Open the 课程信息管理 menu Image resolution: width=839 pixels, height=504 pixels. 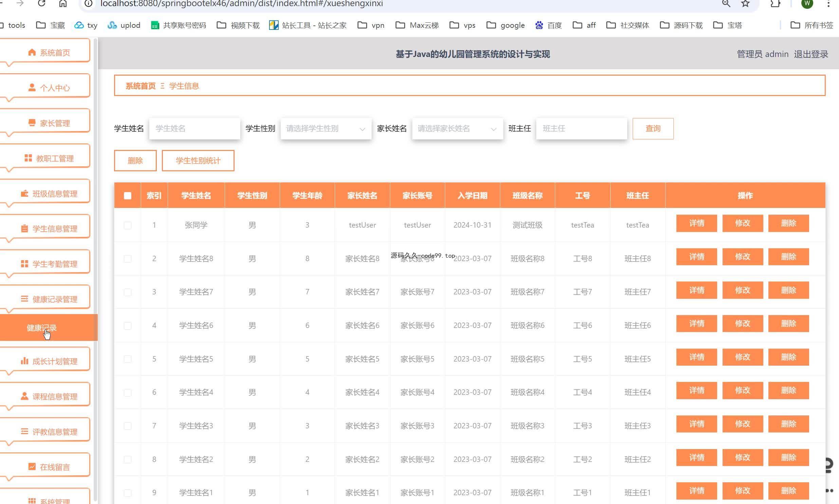[45, 394]
